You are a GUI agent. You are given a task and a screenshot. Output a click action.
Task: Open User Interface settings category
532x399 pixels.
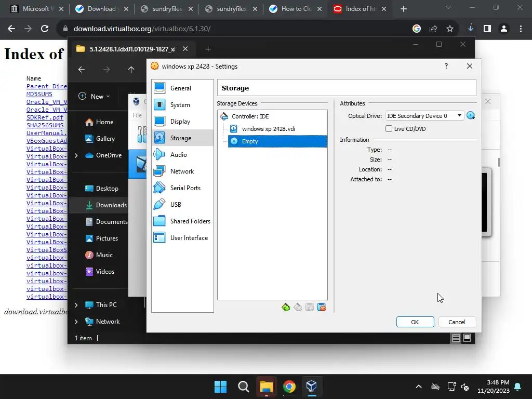[x=182, y=238]
